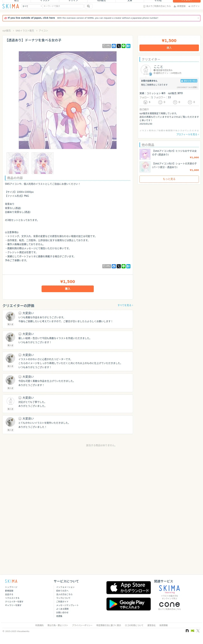
Task: Share on X from row under title
Action: [119, 46]
